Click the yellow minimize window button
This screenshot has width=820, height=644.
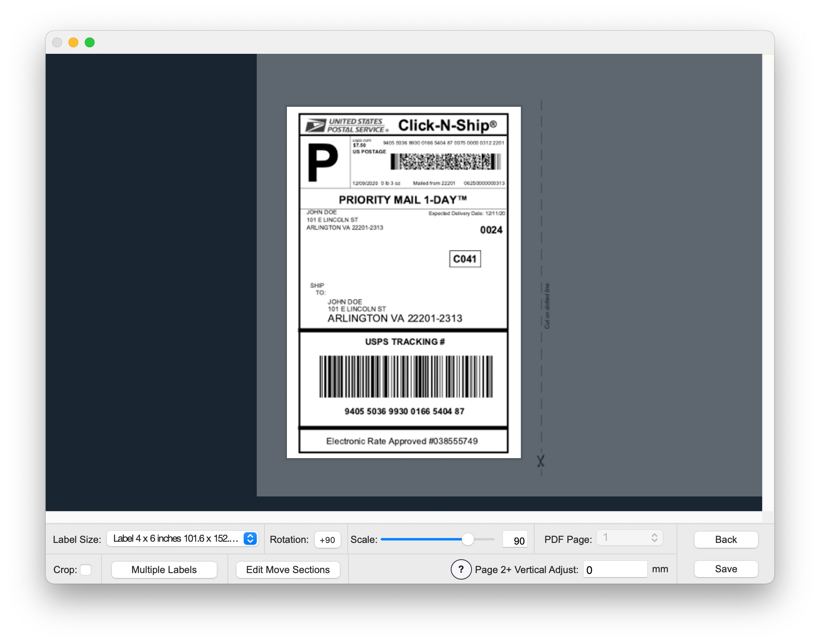point(73,42)
